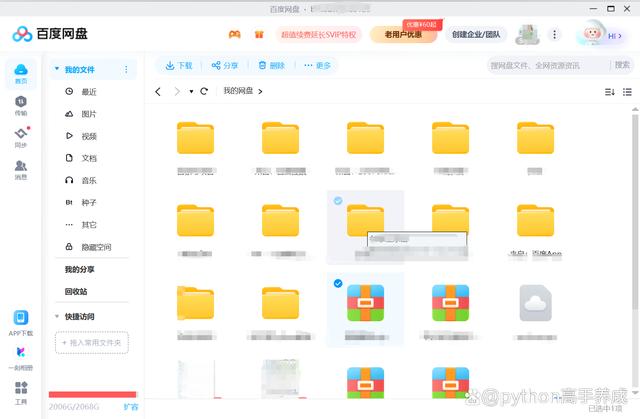The image size is (640, 419).
Task: Click the 拖入常用文件夹 drop box
Action: click(x=92, y=343)
